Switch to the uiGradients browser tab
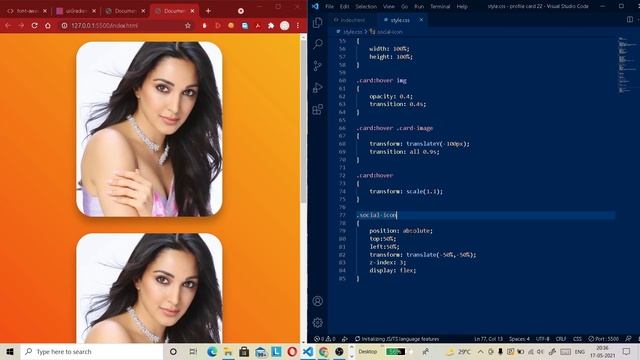The width and height of the screenshot is (640, 360). 75,11
